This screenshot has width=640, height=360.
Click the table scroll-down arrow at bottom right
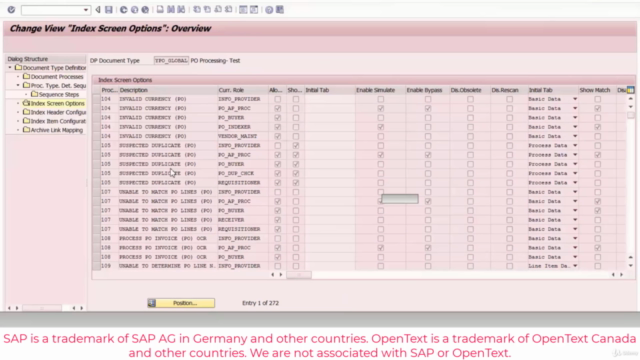631,266
